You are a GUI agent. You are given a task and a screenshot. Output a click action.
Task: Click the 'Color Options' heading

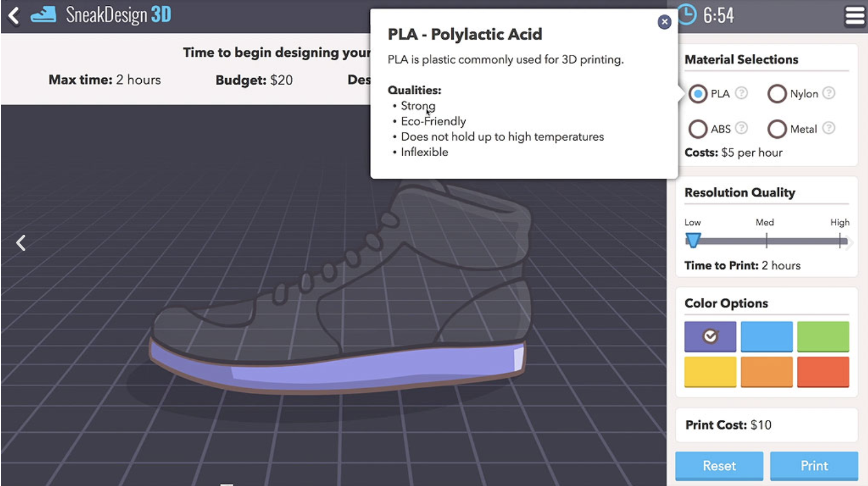[x=726, y=303]
